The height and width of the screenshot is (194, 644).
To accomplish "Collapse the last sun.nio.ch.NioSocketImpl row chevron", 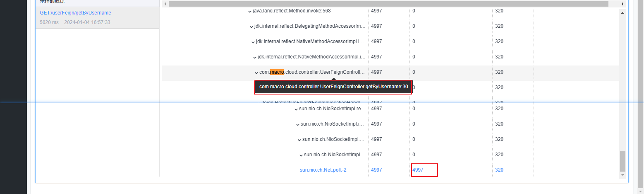I will coord(301,155).
